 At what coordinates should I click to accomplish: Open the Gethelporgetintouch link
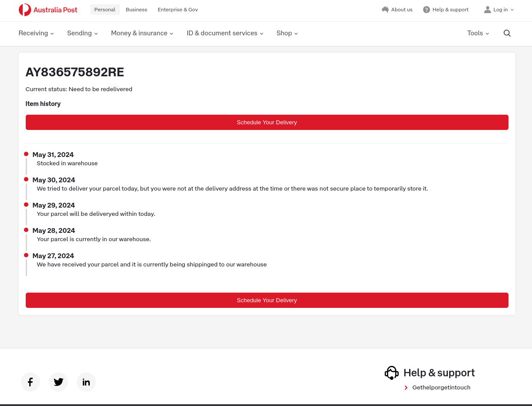pos(441,387)
